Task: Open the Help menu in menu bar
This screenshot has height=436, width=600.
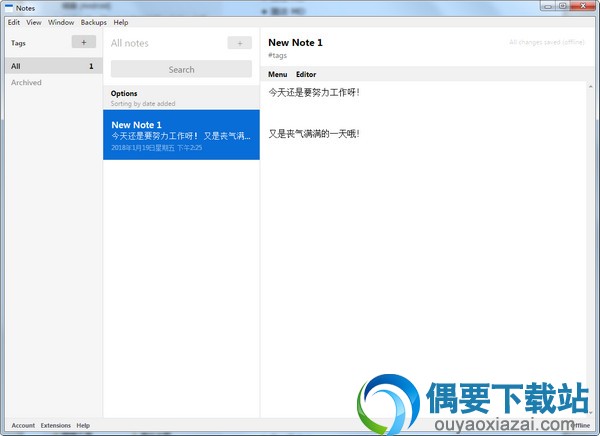Action: tap(121, 22)
